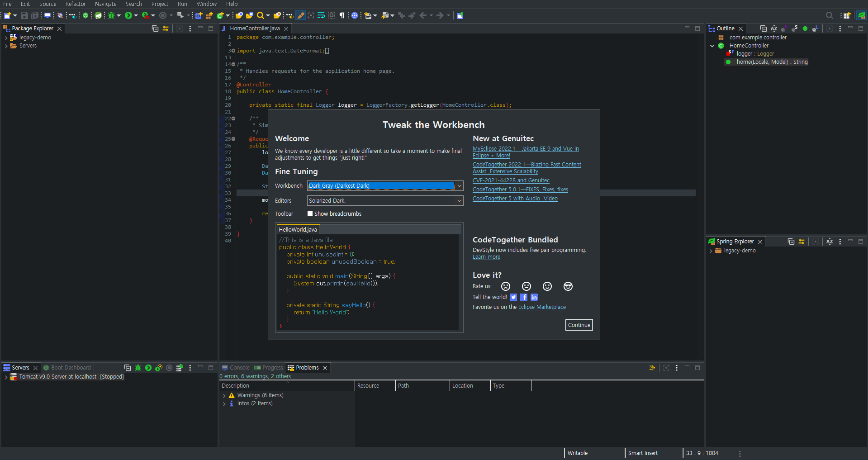This screenshot has height=460, width=868.
Task: Toggle Show Whitespace Characters pilcrow icon
Action: tap(342, 15)
